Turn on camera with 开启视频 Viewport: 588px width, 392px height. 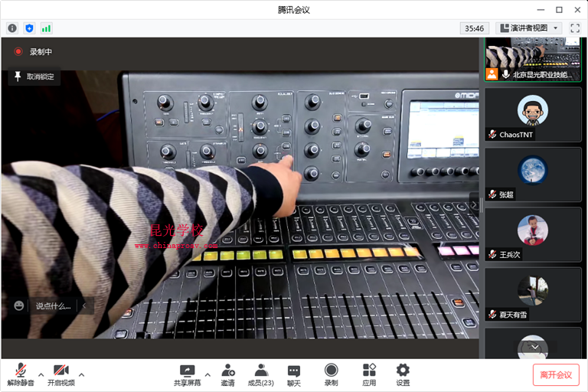point(61,374)
